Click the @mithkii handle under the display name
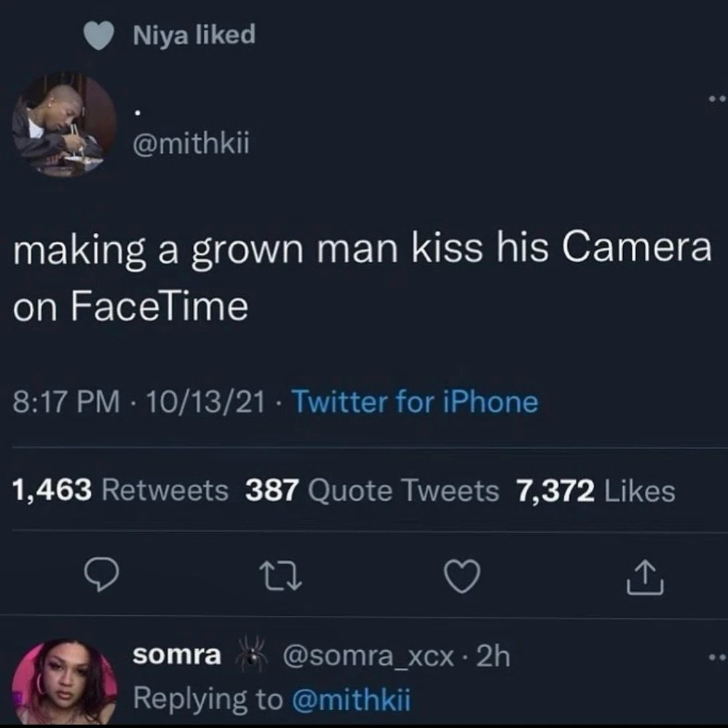 (191, 145)
